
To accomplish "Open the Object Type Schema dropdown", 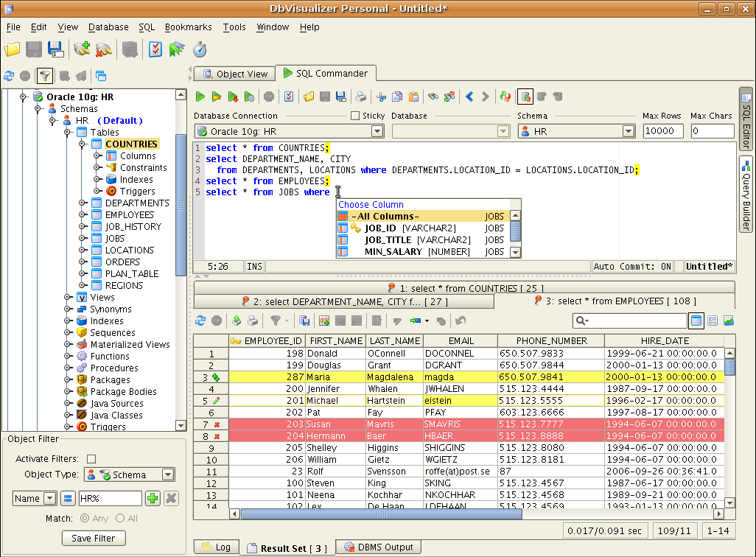I will coord(168,475).
